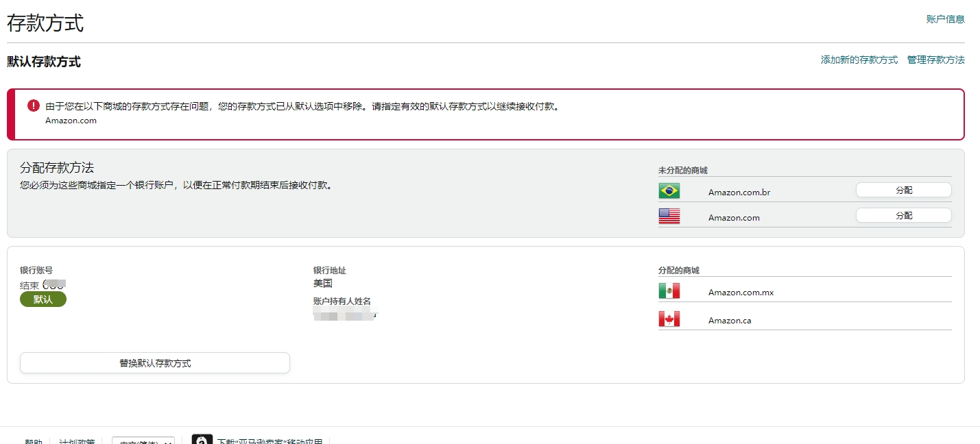Image resolution: width=980 pixels, height=444 pixels.
Task: Click the 银行账号 label
Action: [x=36, y=271]
